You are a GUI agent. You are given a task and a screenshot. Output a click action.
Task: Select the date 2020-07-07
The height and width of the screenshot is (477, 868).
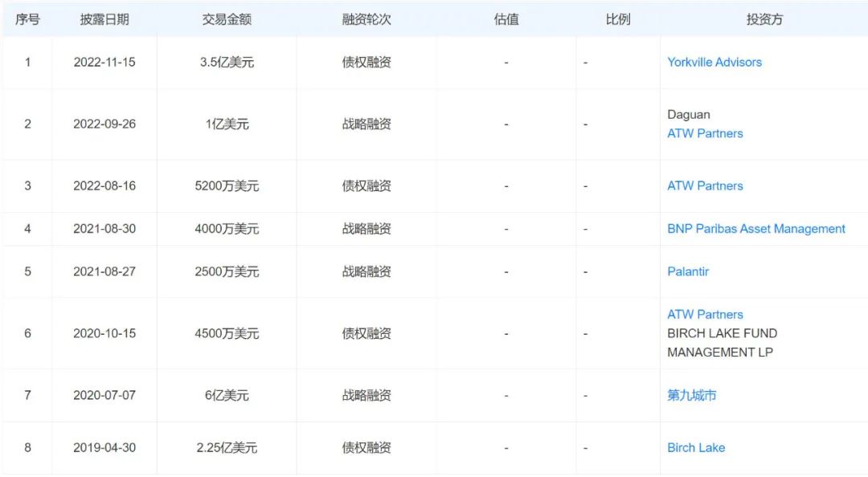tap(104, 395)
